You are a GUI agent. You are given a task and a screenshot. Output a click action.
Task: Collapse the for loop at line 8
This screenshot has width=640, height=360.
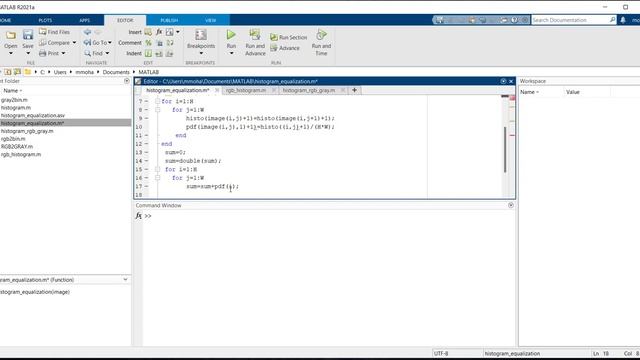[158, 110]
